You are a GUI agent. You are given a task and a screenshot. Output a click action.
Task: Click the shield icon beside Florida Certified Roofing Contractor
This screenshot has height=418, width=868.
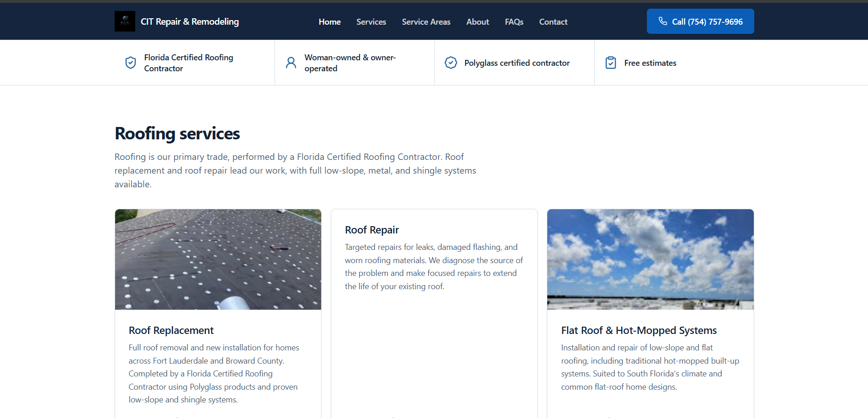pyautogui.click(x=131, y=63)
